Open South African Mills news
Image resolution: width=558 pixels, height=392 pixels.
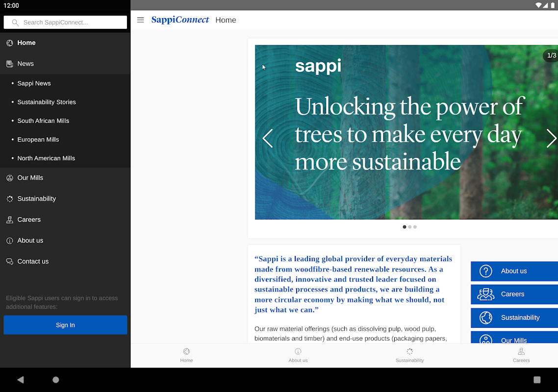(43, 121)
